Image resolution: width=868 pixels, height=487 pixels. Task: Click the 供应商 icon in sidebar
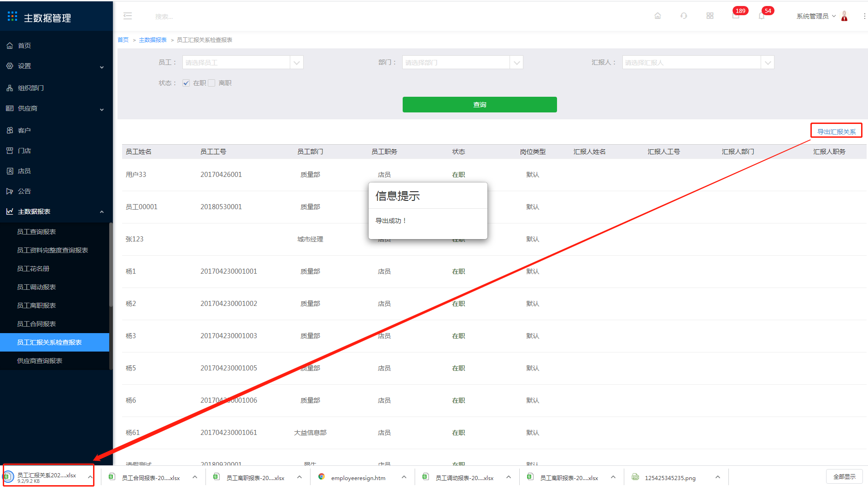coord(10,108)
